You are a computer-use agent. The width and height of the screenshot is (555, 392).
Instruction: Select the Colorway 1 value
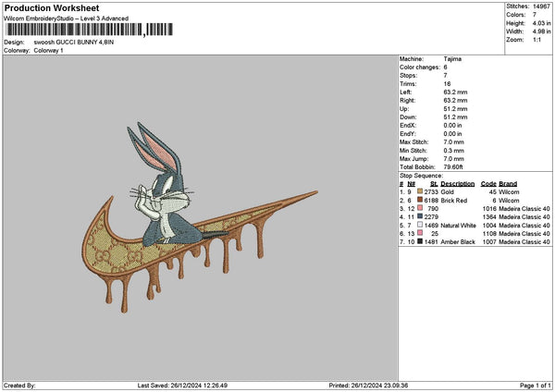tap(48, 51)
